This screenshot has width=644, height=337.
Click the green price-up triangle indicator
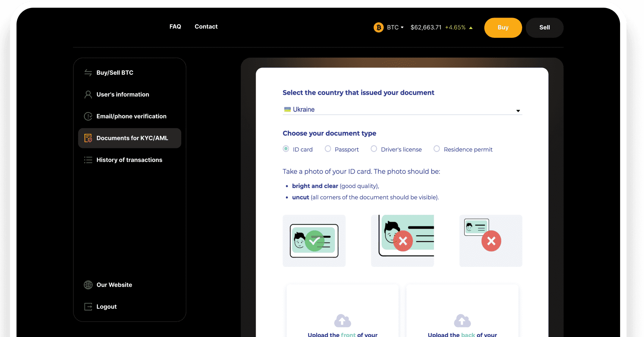coord(471,28)
